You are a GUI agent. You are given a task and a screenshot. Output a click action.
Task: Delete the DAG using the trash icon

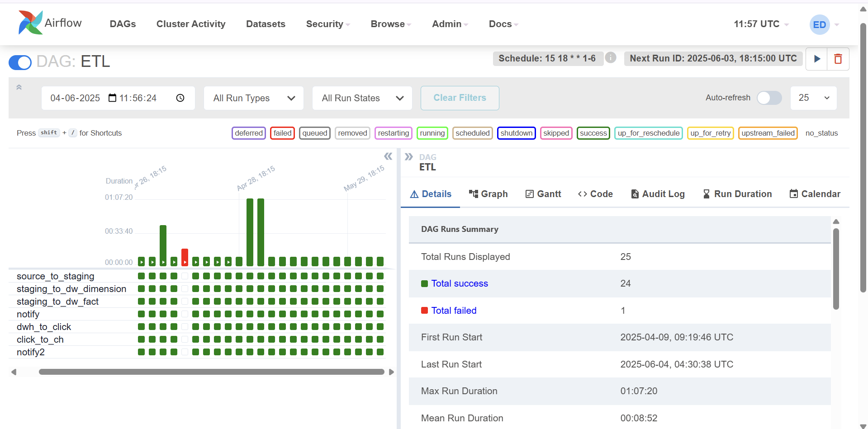838,59
